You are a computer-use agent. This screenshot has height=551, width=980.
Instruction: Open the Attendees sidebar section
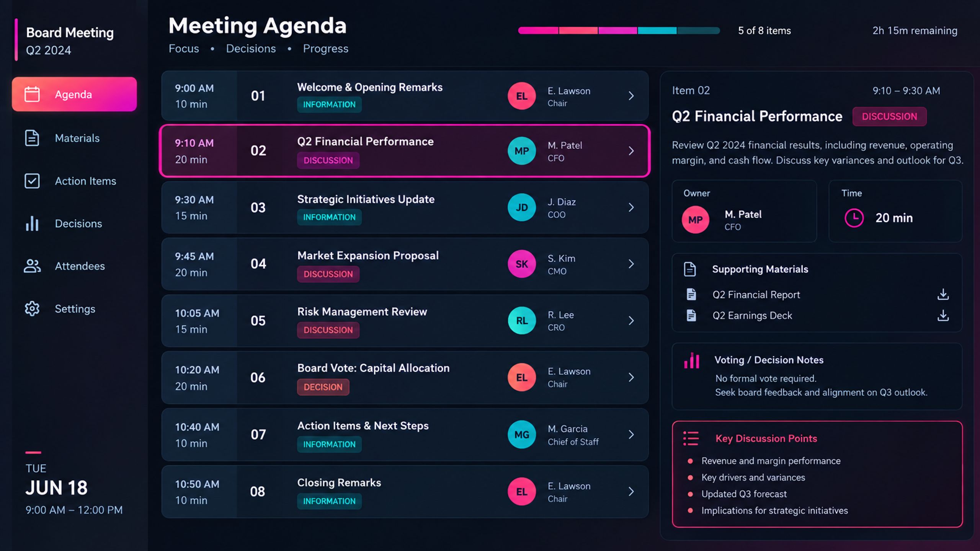tap(75, 266)
